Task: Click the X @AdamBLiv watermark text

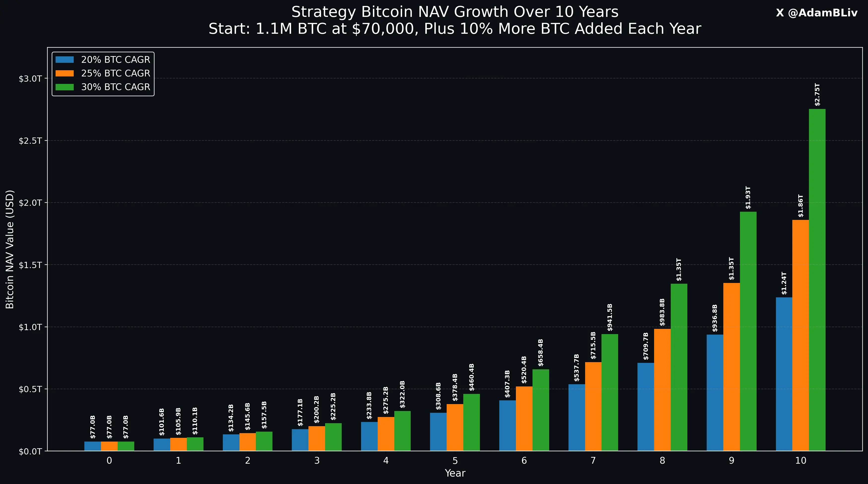Action: 816,13
